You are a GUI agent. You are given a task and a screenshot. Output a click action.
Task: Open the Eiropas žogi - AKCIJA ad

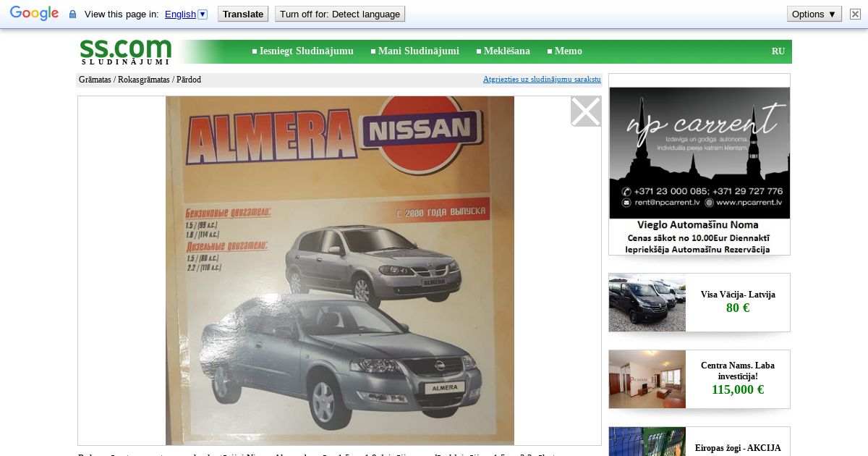pos(738,448)
